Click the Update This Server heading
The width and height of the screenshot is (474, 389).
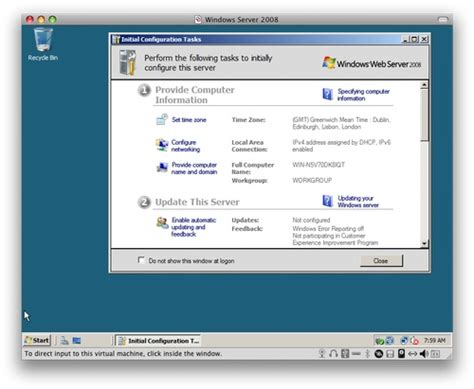point(197,202)
